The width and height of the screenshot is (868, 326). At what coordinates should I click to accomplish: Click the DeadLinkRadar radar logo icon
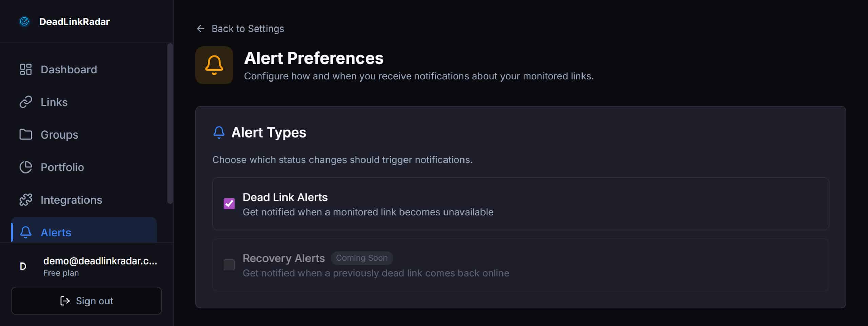(24, 22)
